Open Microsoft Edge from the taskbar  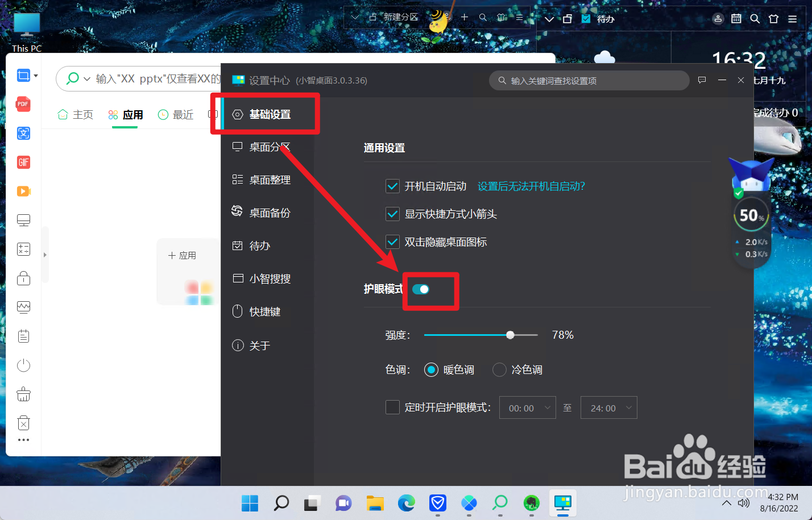(x=407, y=503)
